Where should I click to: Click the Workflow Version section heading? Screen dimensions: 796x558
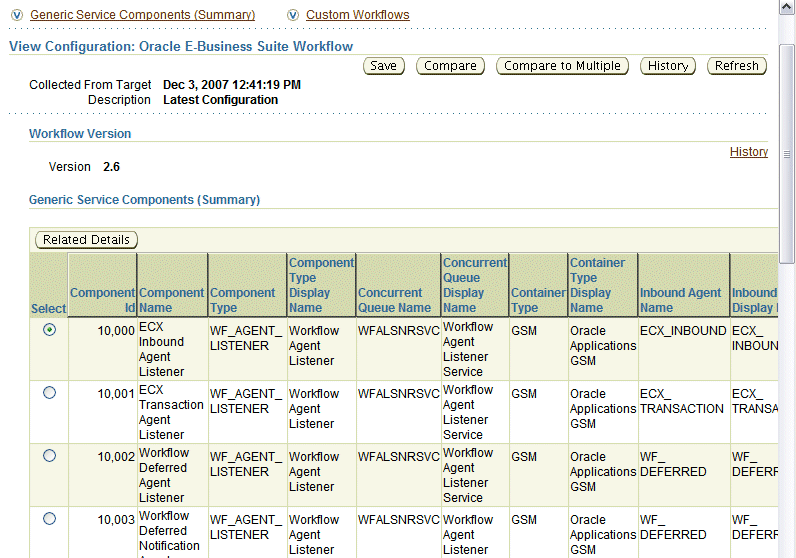pos(80,134)
